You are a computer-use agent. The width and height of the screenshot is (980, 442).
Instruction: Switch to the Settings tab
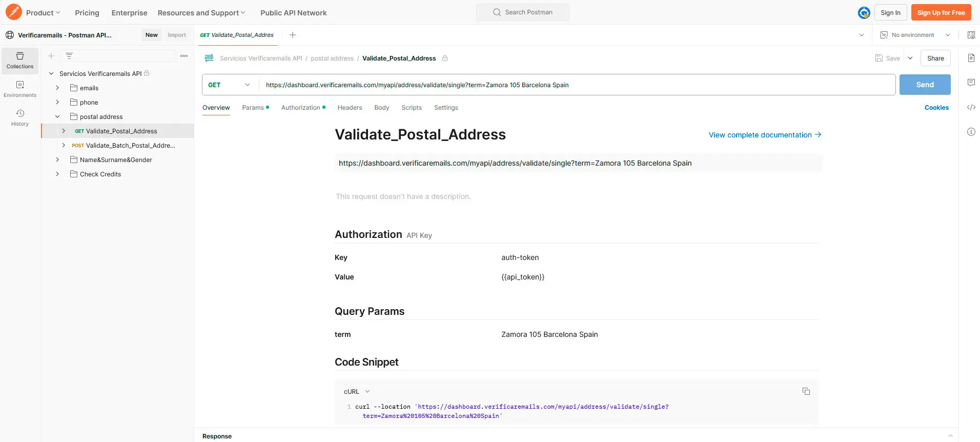pyautogui.click(x=446, y=108)
